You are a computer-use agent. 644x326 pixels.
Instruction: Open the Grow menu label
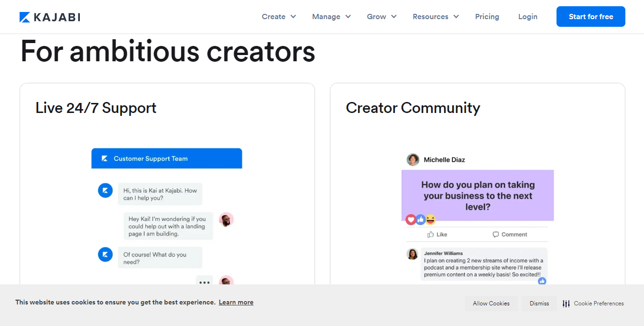tap(376, 17)
